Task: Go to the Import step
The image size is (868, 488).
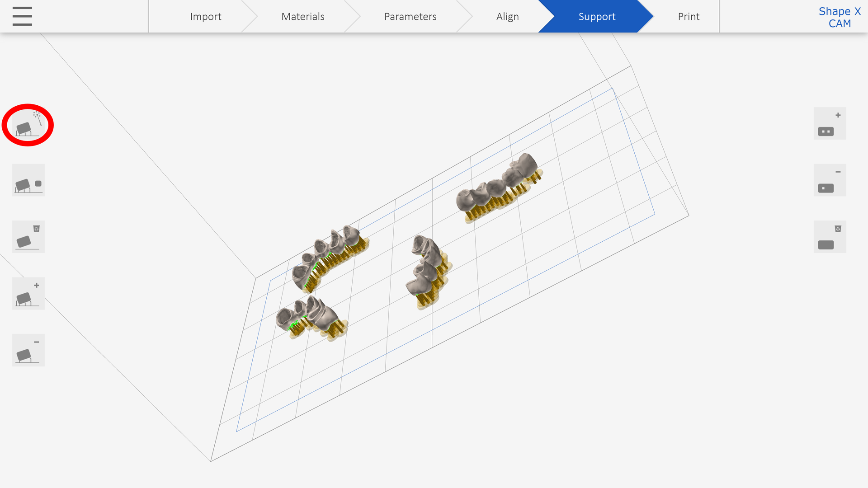Action: click(205, 17)
